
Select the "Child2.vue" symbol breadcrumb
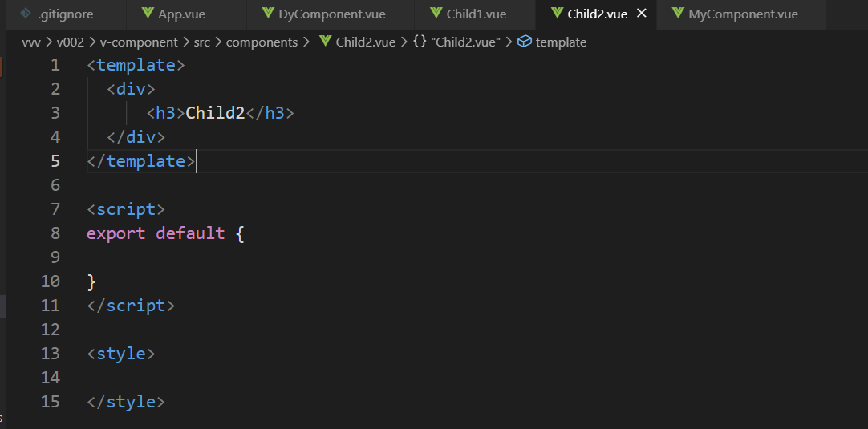465,42
